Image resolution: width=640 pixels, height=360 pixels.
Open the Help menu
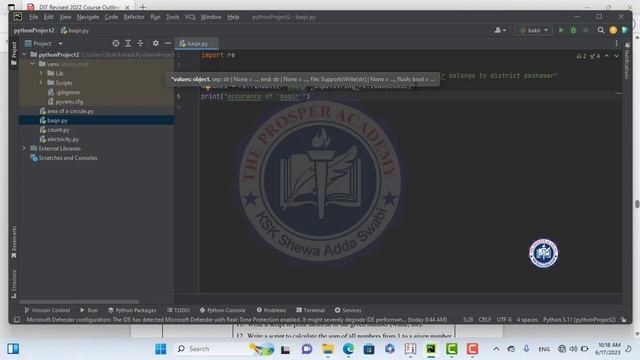(233, 17)
